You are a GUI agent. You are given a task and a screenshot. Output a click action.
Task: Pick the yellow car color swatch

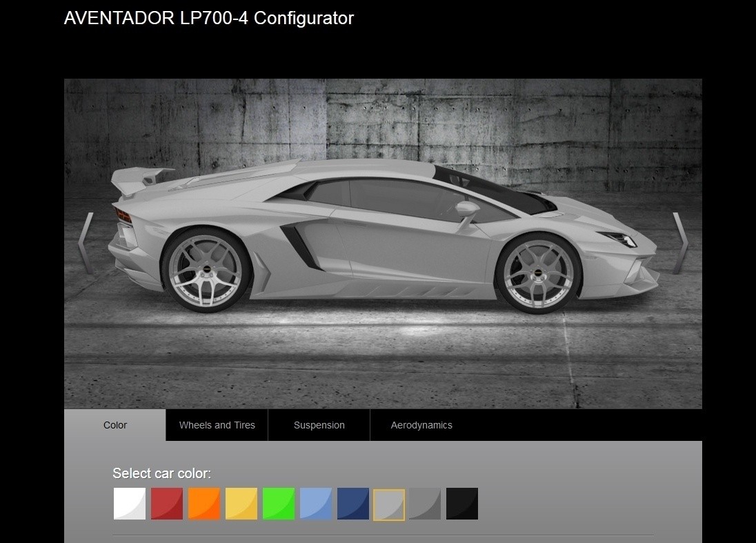[241, 504]
